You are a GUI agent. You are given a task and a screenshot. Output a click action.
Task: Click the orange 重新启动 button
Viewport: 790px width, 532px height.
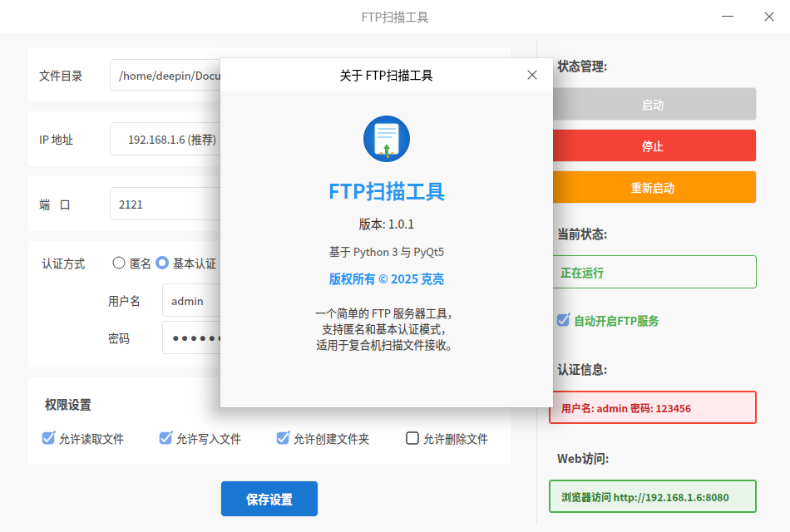point(654,187)
